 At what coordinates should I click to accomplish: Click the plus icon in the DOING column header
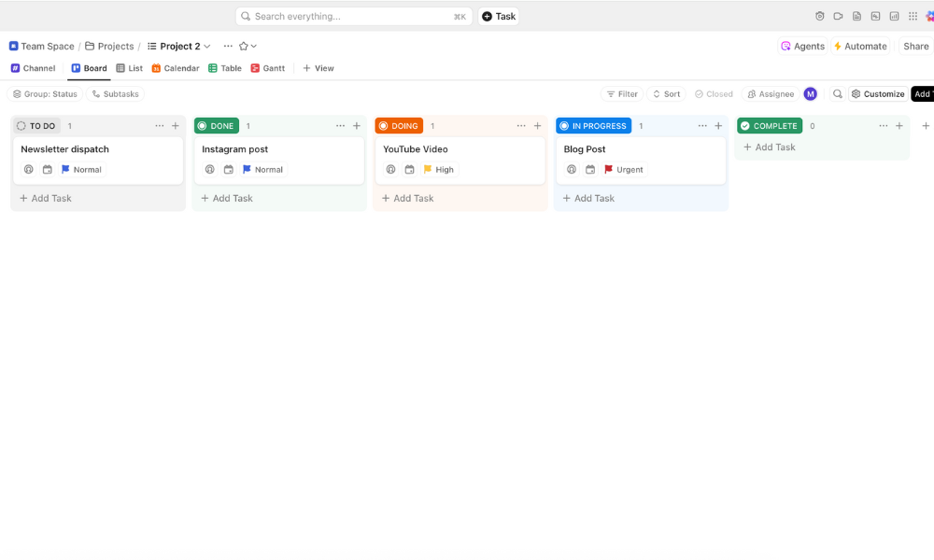click(x=537, y=126)
